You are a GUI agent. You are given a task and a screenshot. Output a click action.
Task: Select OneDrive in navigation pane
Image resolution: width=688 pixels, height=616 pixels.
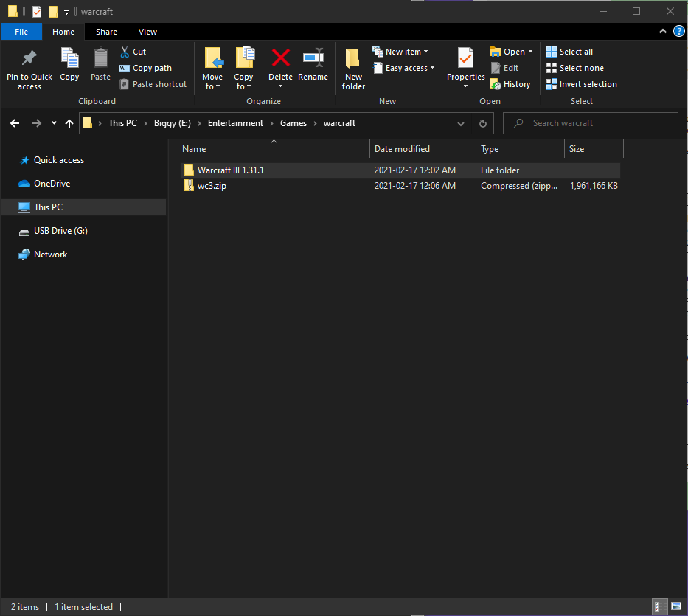tap(52, 184)
